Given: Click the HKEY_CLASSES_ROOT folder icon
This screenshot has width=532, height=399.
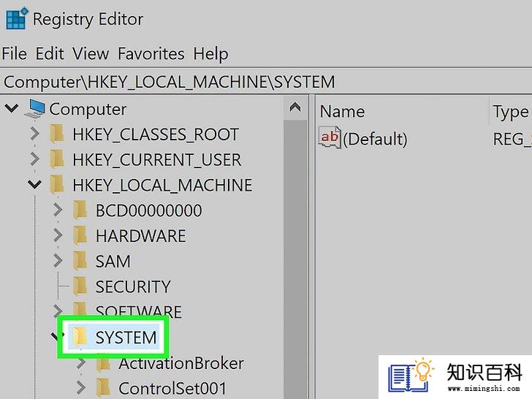Looking at the screenshot, I should pos(57,134).
